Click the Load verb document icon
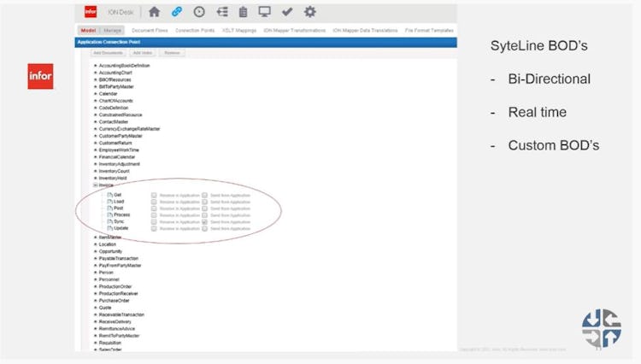The image size is (641, 364). pyautogui.click(x=109, y=202)
